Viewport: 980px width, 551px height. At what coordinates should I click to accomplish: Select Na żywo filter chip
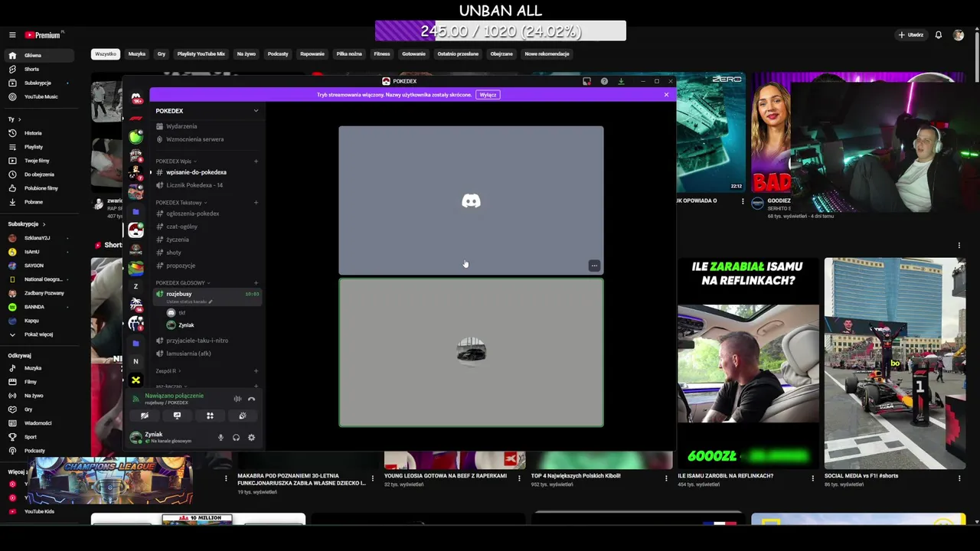[247, 54]
